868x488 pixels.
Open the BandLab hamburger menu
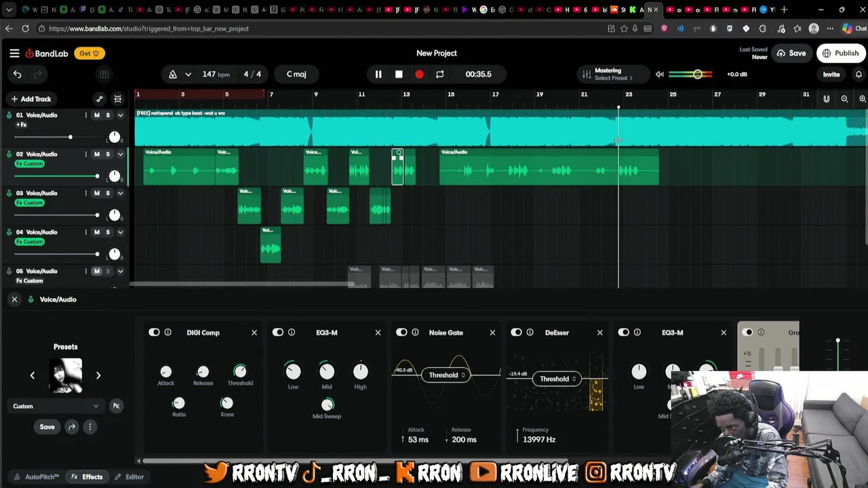(14, 53)
